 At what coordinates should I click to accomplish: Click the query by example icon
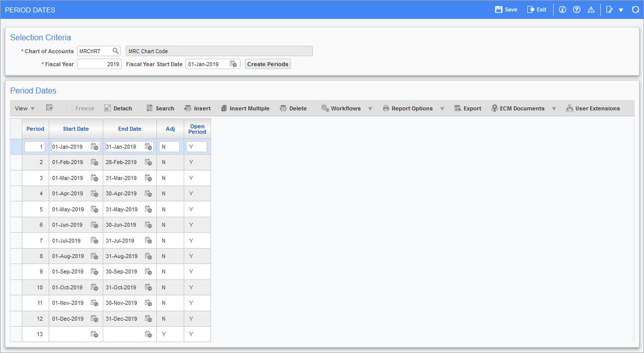50,108
